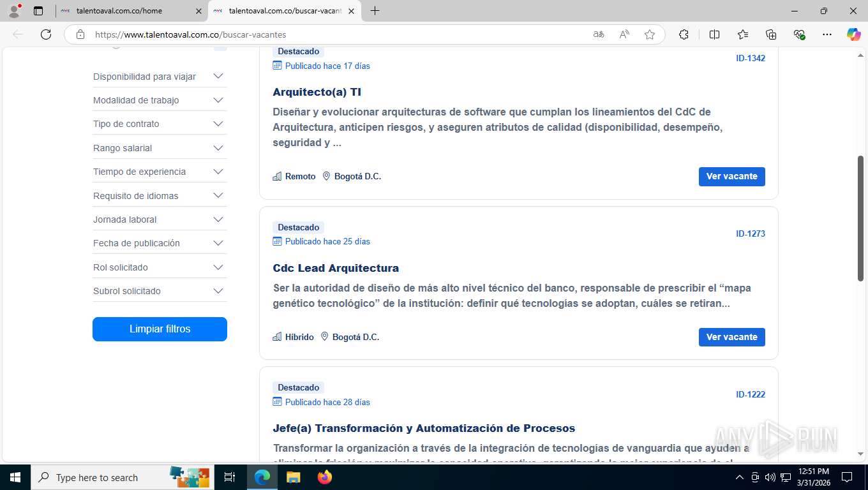Click vacancy ID-1222
The width and height of the screenshot is (868, 490).
coord(751,394)
